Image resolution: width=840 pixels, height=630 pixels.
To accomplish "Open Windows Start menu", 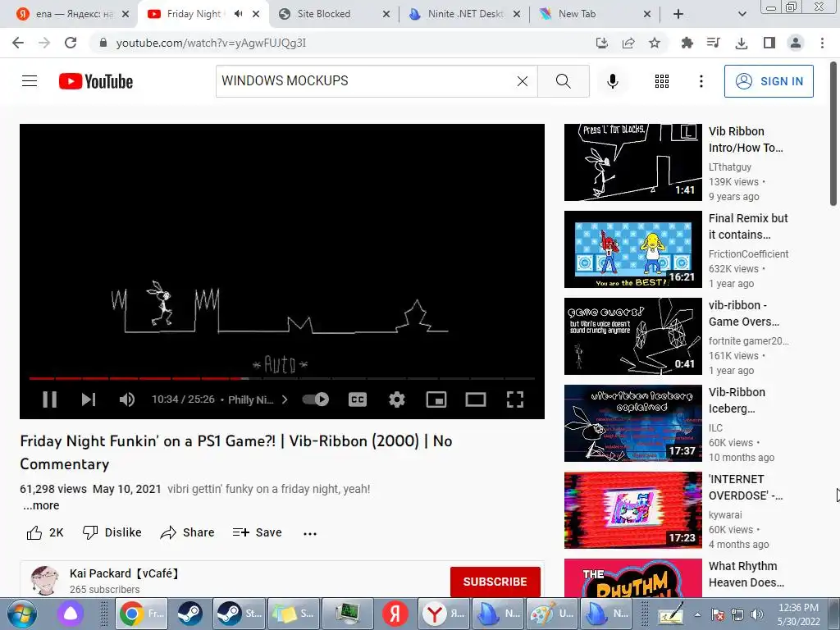I will coord(22,614).
